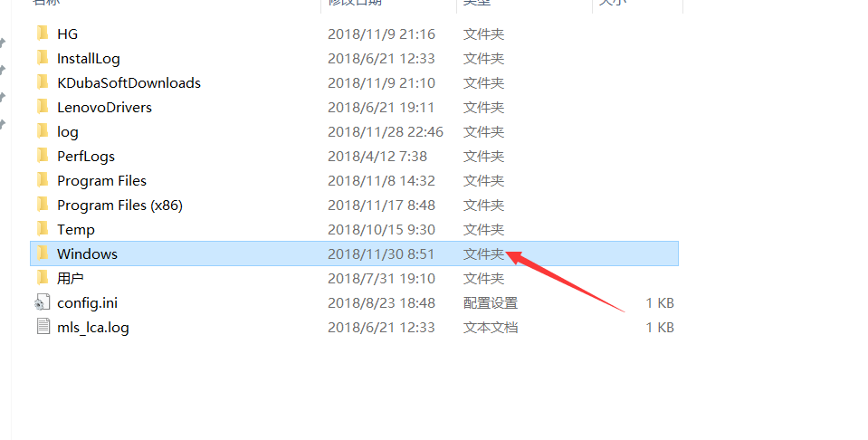Click the Temp folder icon
868x440 pixels.
(x=43, y=229)
